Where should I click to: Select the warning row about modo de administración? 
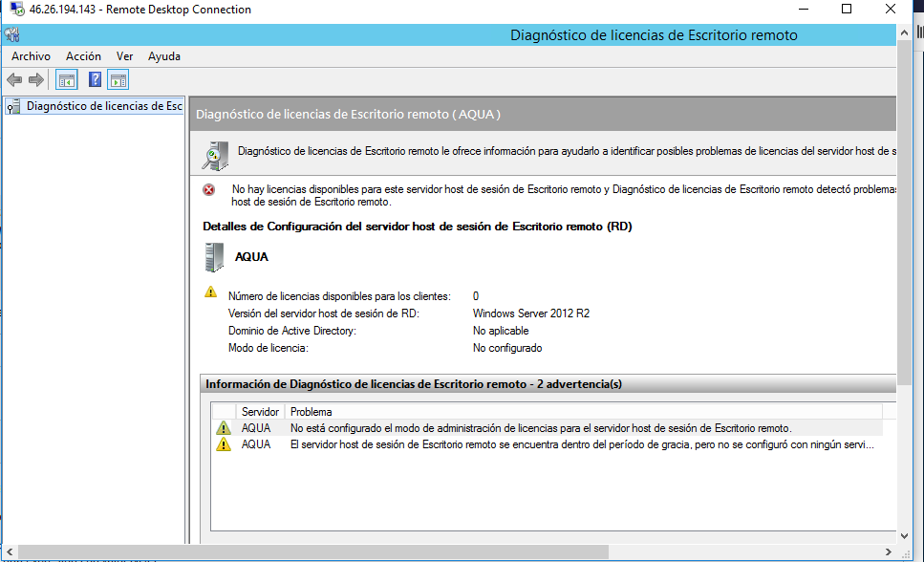541,428
